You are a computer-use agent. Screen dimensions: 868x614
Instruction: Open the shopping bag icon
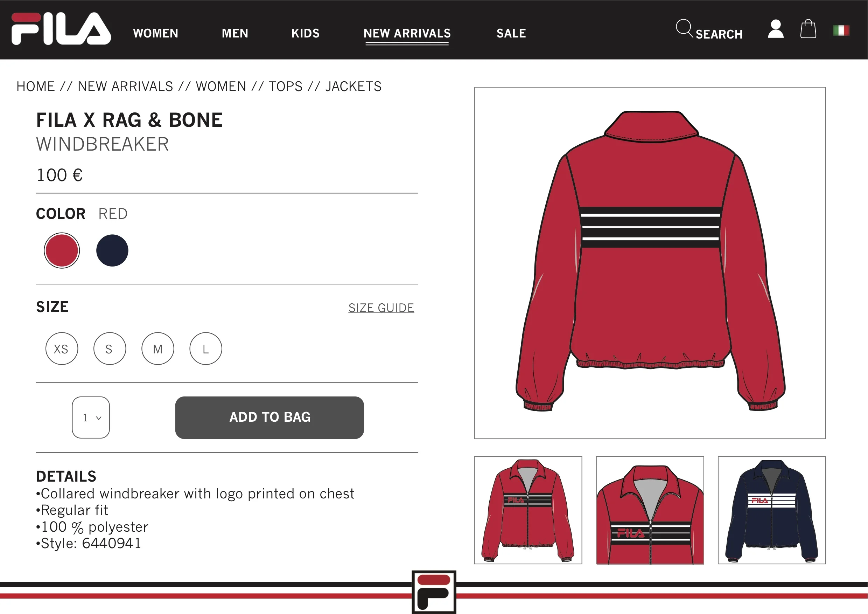coord(808,29)
